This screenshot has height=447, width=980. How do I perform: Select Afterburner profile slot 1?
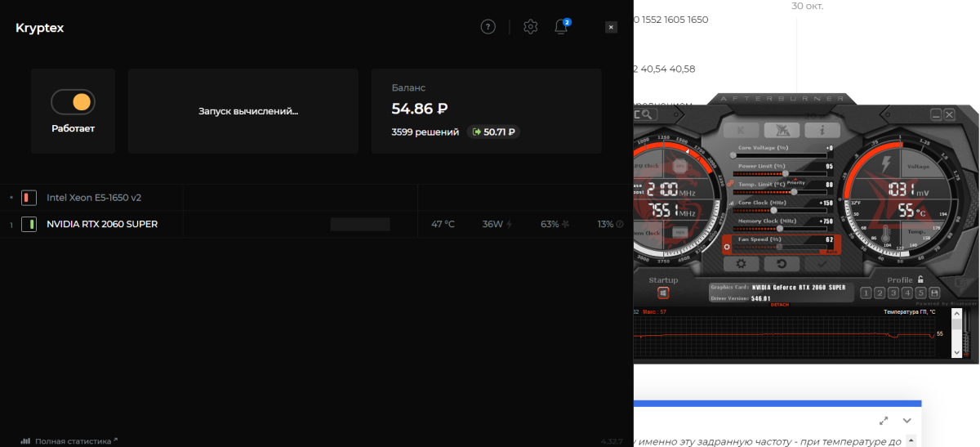(x=866, y=293)
